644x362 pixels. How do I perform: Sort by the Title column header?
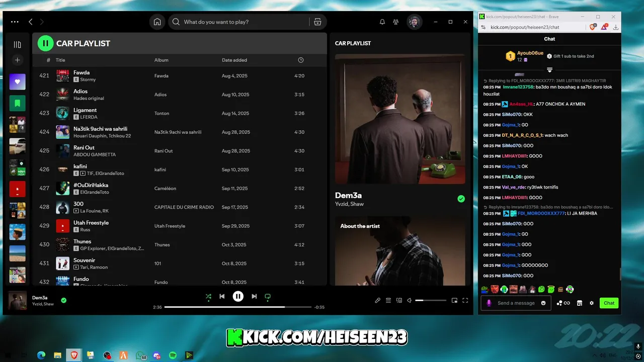tap(60, 60)
